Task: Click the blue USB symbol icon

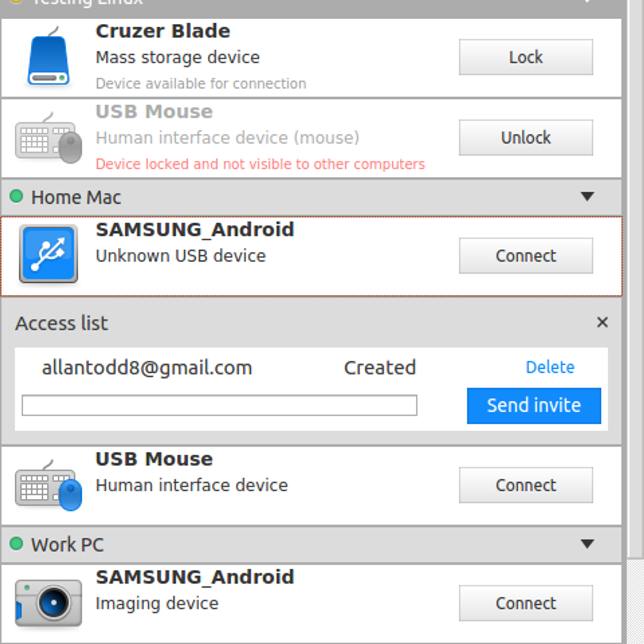Action: click(48, 254)
